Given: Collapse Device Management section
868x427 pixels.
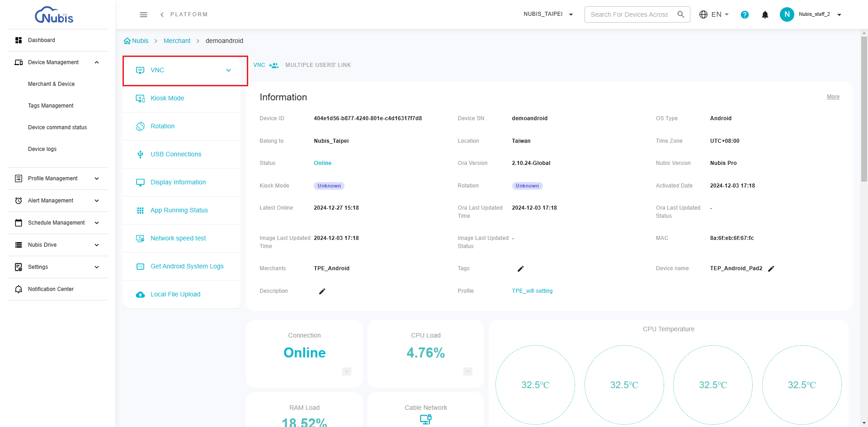Looking at the screenshot, I should pyautogui.click(x=97, y=62).
